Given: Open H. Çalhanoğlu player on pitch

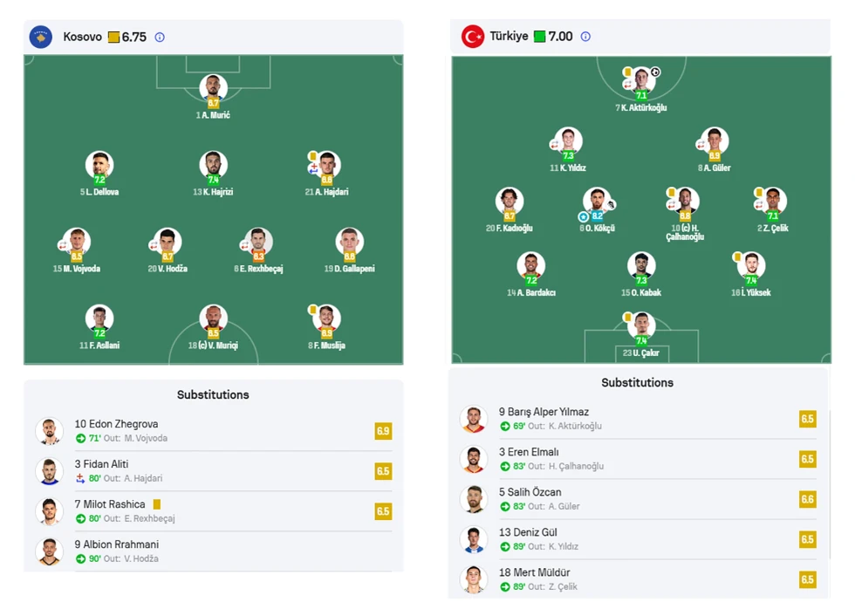Looking at the screenshot, I should 685,202.
